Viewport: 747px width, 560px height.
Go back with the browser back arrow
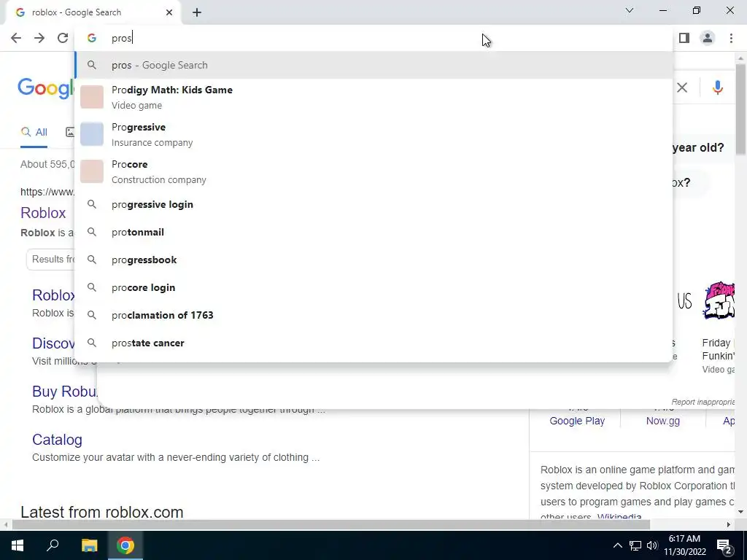[x=16, y=38]
